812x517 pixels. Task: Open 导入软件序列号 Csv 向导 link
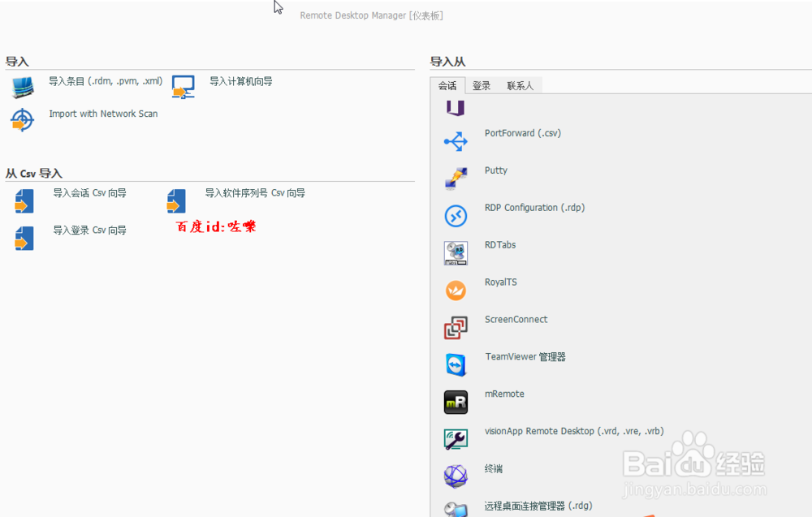pyautogui.click(x=255, y=193)
